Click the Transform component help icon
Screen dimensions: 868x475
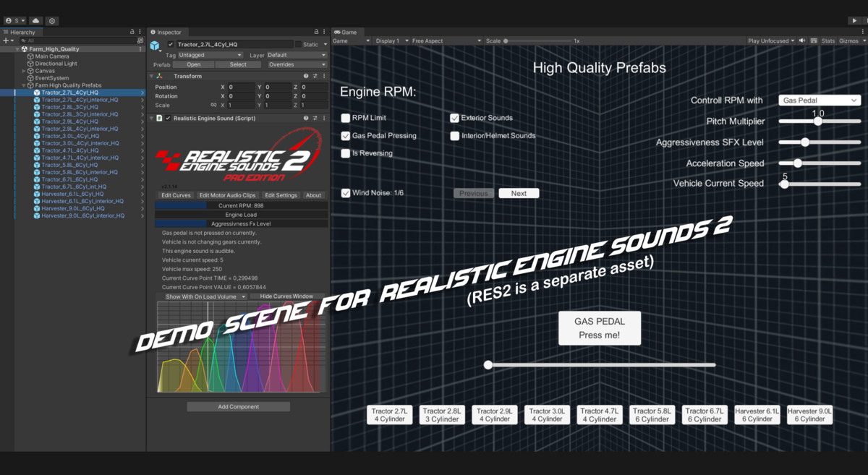point(306,76)
